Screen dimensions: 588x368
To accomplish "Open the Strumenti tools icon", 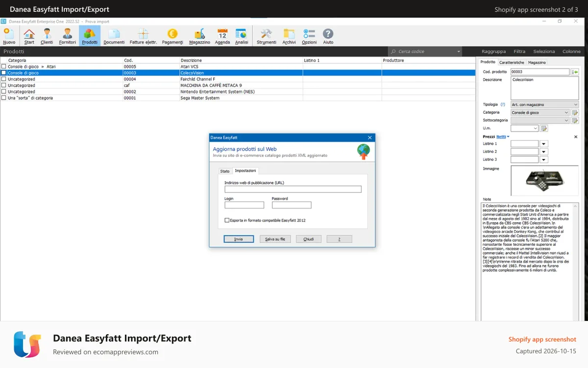I will 266,36.
